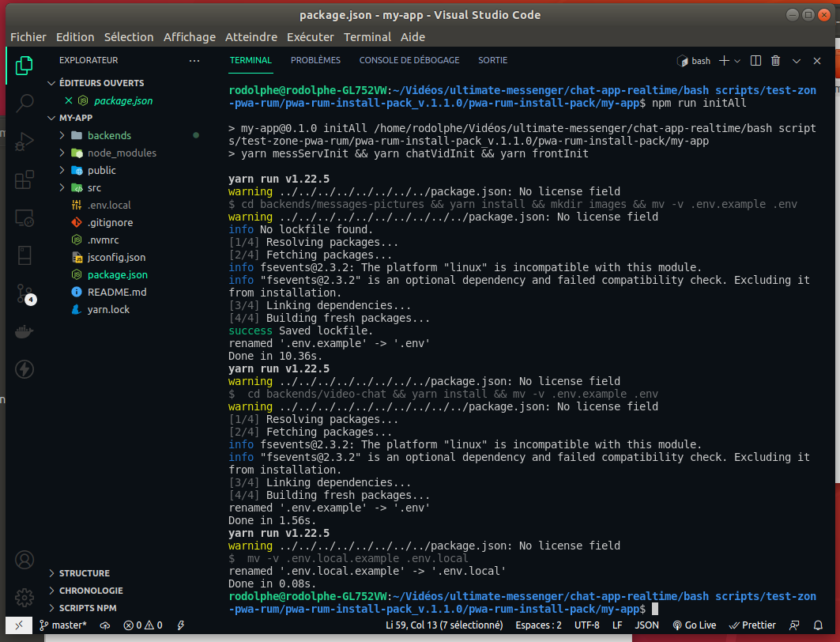Open the Docker panel from activity bar
Image resolution: width=840 pixels, height=642 pixels.
coord(24,332)
